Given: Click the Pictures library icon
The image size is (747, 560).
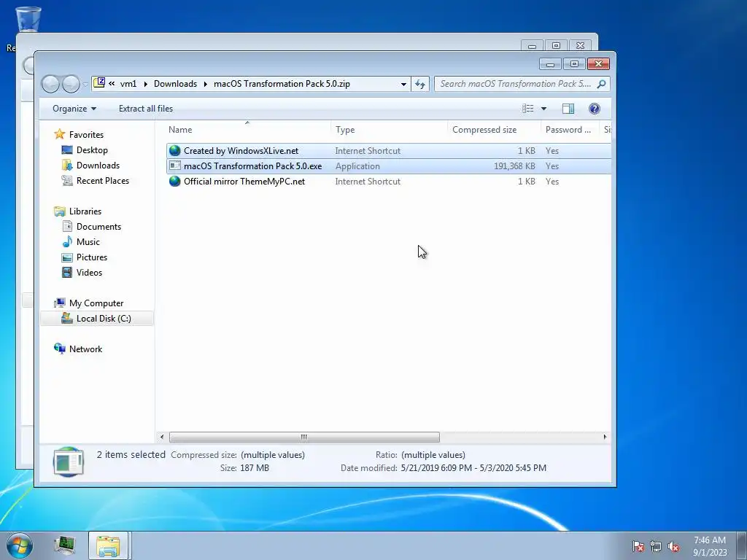Looking at the screenshot, I should [x=67, y=257].
